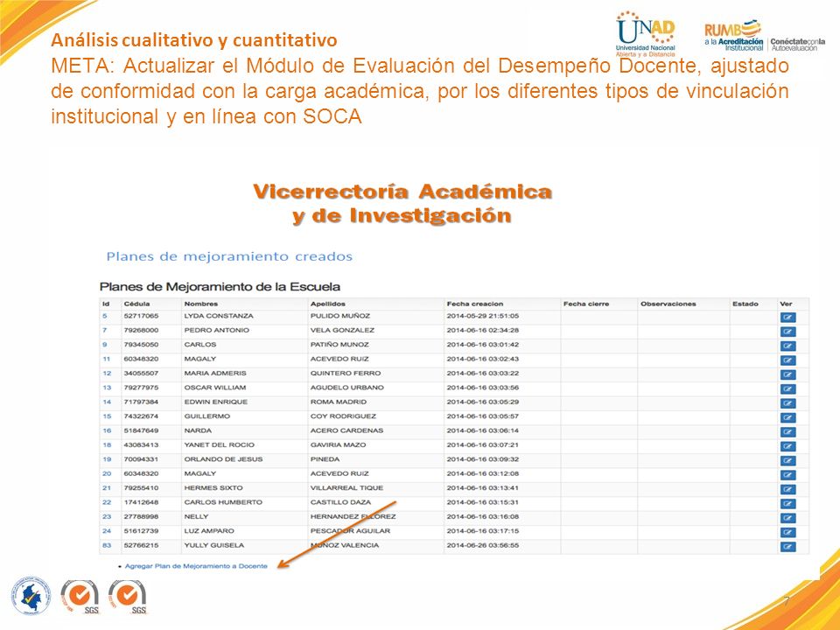The width and height of the screenshot is (840, 630).
Task: Click the Estado column header
Action: pyautogui.click(x=745, y=304)
